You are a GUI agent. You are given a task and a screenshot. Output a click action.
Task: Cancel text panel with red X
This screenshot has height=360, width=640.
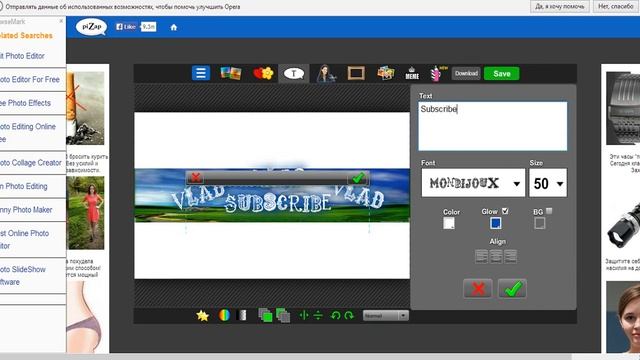478,289
